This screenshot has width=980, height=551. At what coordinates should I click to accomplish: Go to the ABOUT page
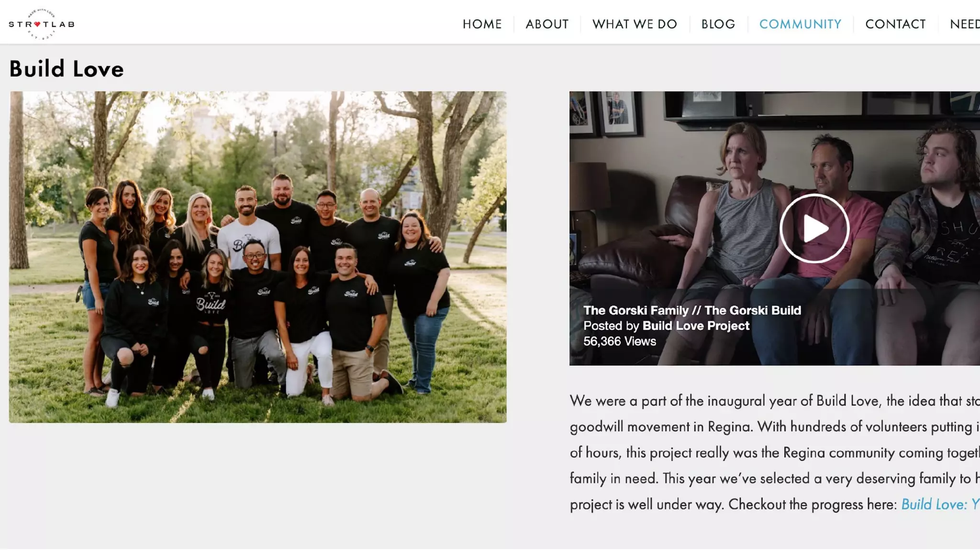[547, 24]
